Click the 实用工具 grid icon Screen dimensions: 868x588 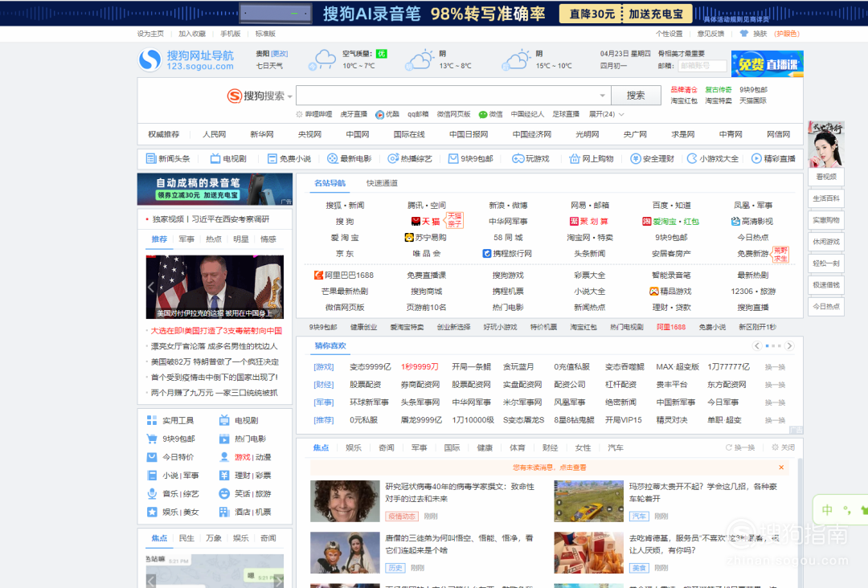(152, 420)
